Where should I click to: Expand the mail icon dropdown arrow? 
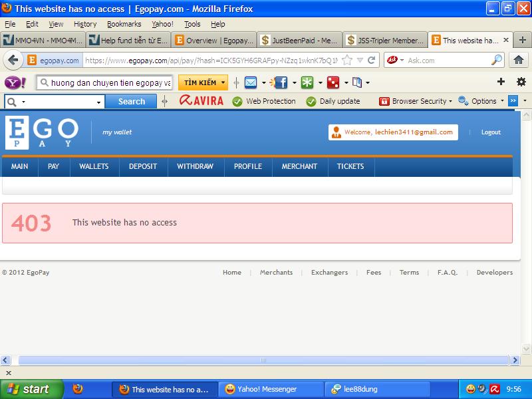click(x=263, y=82)
